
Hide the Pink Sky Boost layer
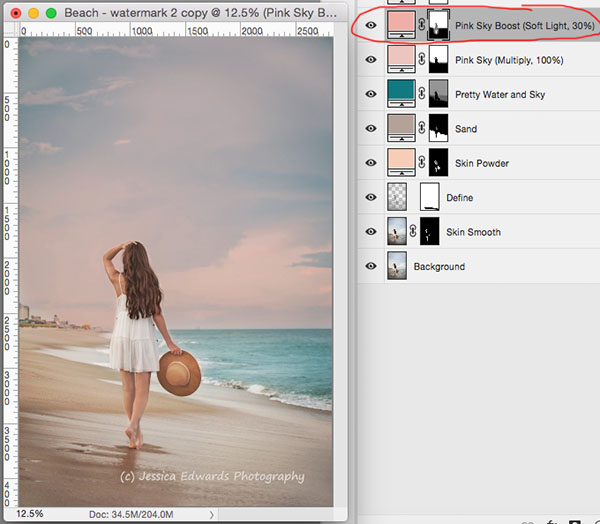[370, 25]
